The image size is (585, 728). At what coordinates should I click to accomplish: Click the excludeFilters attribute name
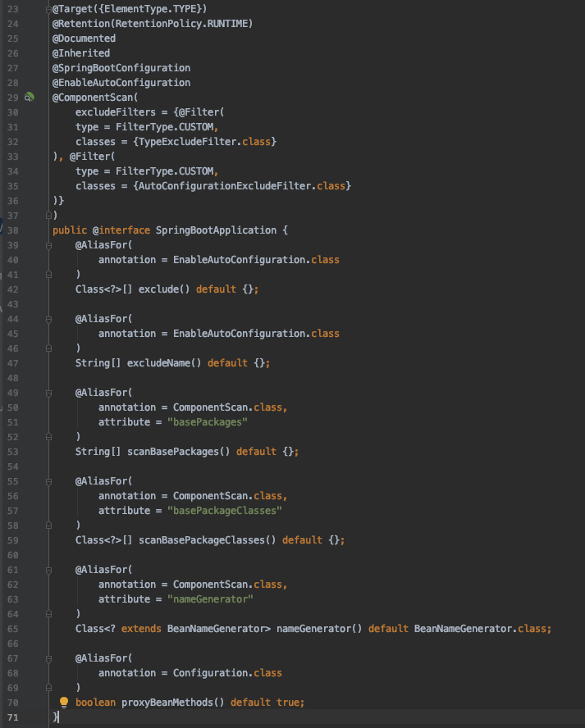(x=115, y=112)
